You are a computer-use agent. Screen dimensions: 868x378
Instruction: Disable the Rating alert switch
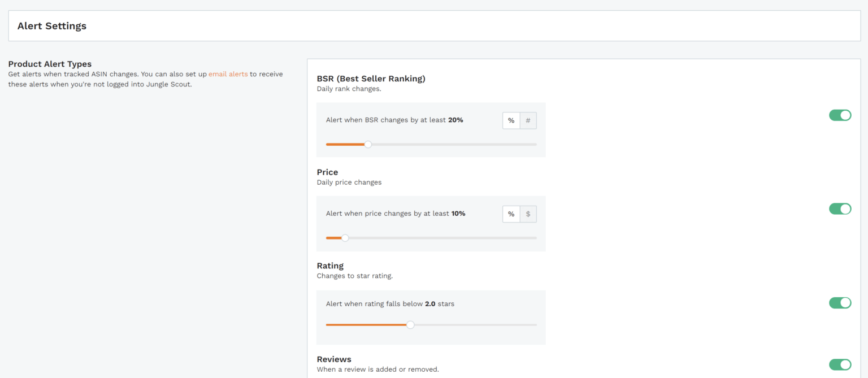click(x=840, y=303)
